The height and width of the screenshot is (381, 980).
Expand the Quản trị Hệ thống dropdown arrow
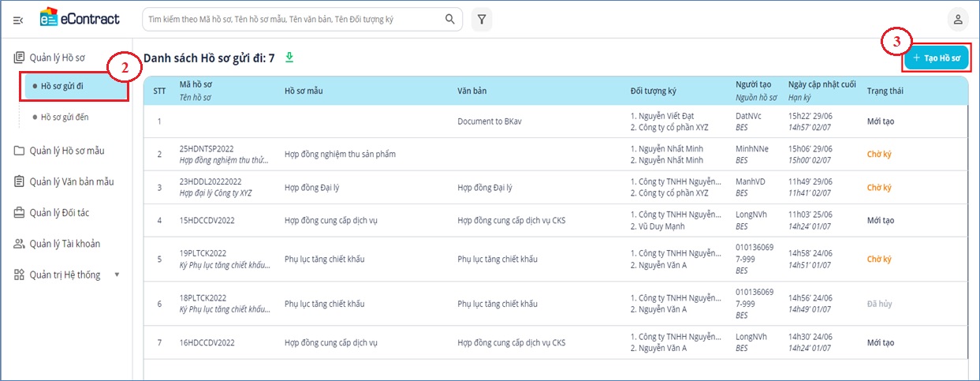click(117, 275)
